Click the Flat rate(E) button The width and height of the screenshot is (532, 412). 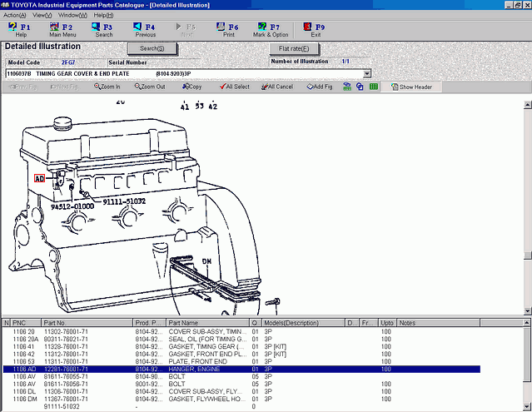point(294,48)
